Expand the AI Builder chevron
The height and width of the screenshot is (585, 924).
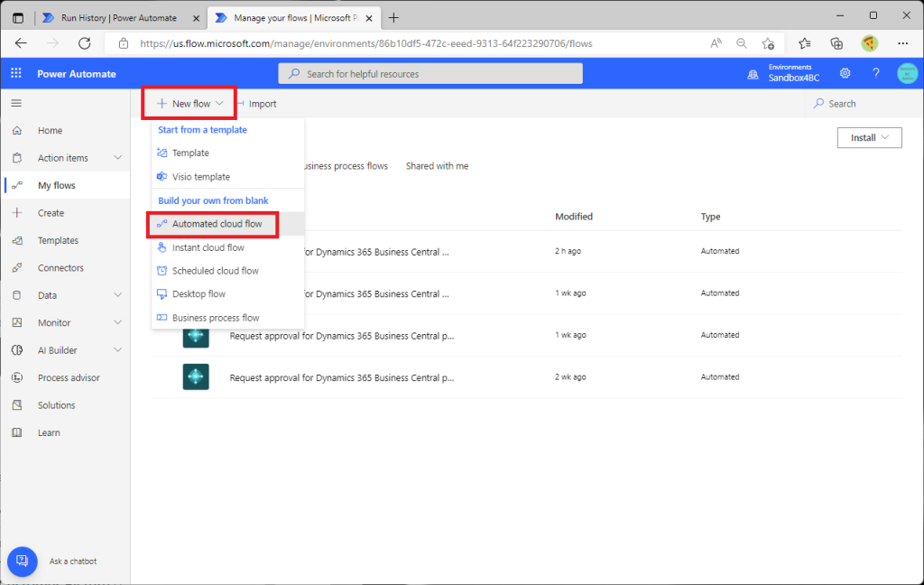[118, 350]
